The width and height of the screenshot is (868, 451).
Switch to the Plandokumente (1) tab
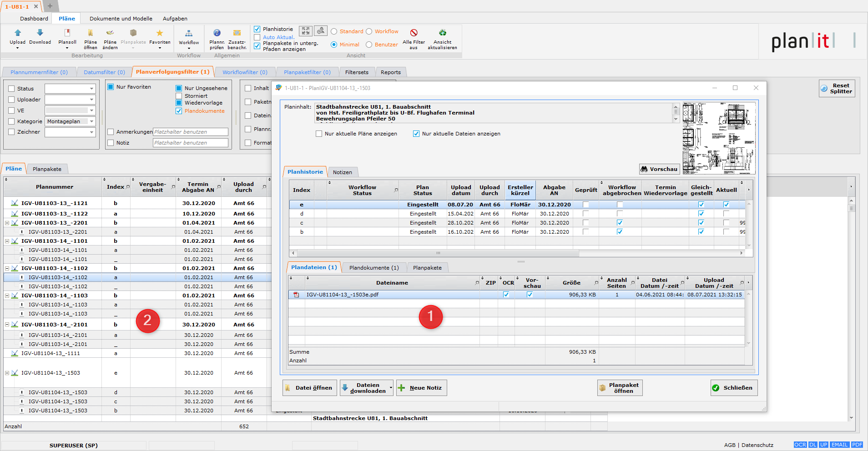coord(373,268)
